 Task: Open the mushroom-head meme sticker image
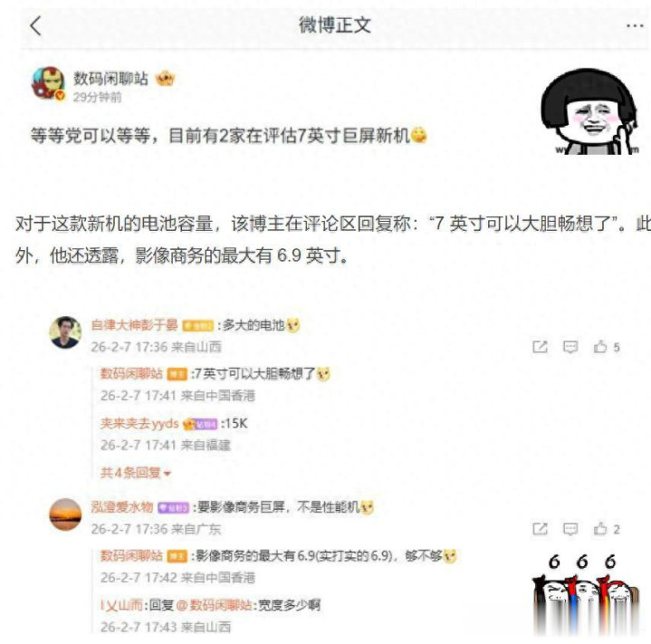click(x=589, y=111)
